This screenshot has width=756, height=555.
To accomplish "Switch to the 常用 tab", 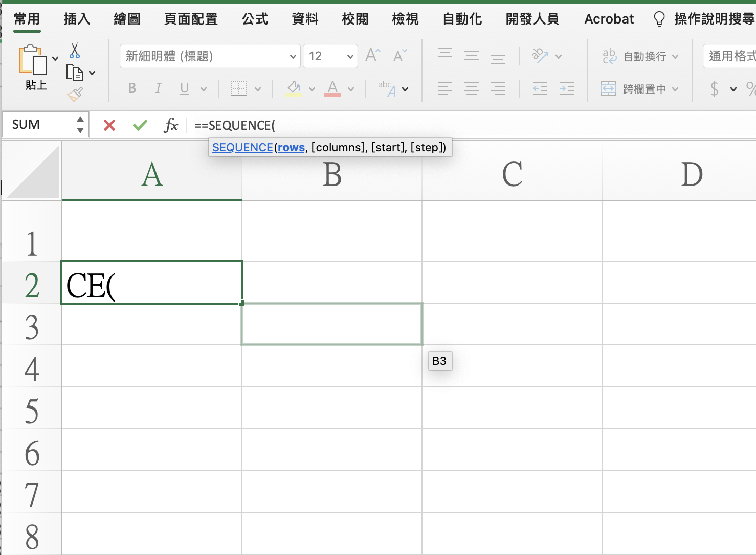I will (x=27, y=19).
